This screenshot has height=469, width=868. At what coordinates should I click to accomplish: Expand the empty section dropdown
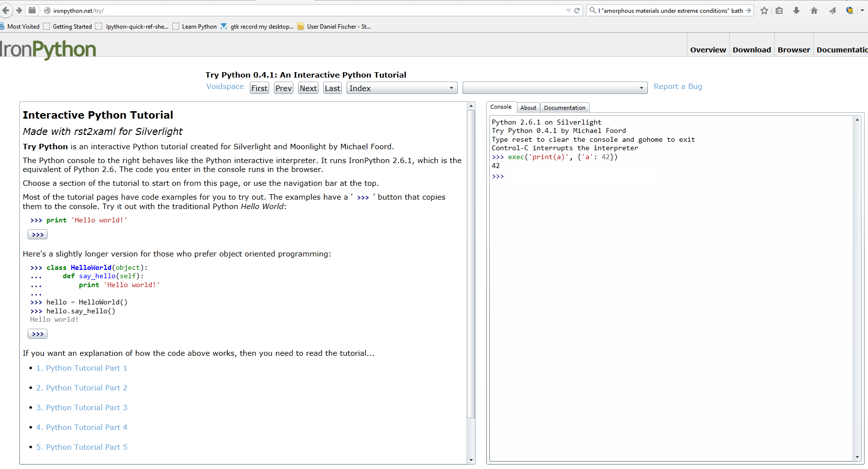tap(555, 88)
